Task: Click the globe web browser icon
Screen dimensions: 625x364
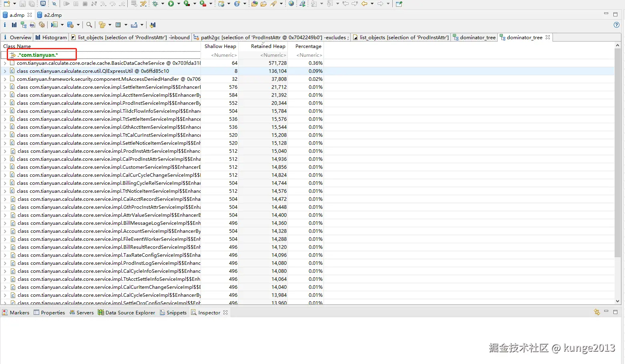Action: tap(291, 4)
